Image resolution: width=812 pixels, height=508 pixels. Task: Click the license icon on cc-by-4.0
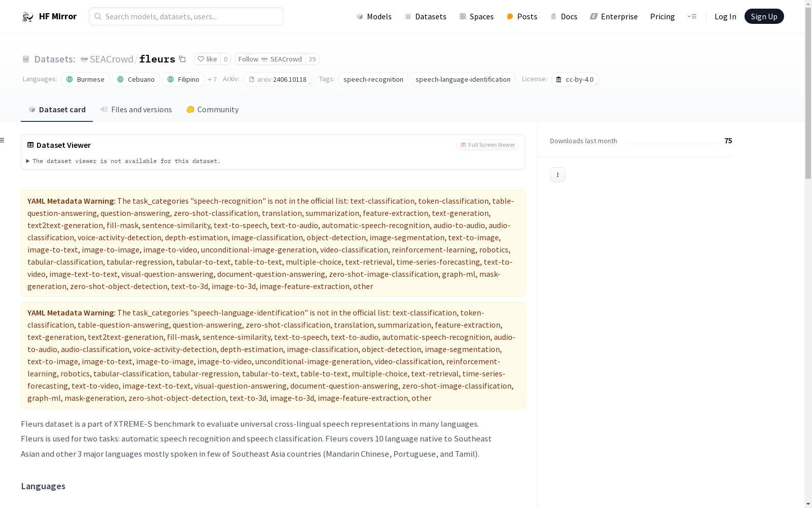(x=559, y=79)
